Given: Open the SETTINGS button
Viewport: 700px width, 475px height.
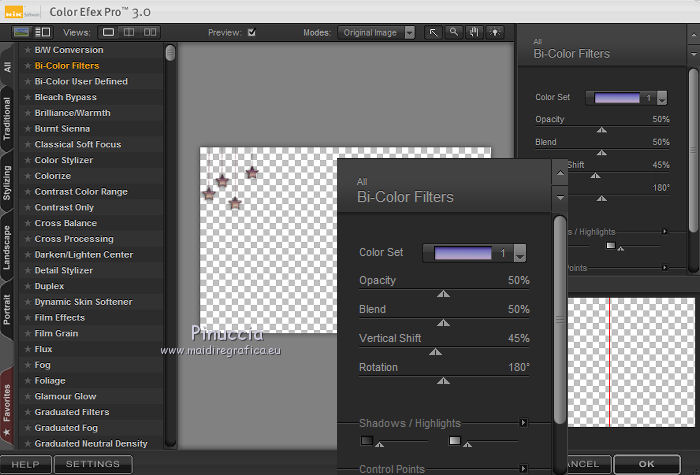Looking at the screenshot, I should (x=93, y=464).
